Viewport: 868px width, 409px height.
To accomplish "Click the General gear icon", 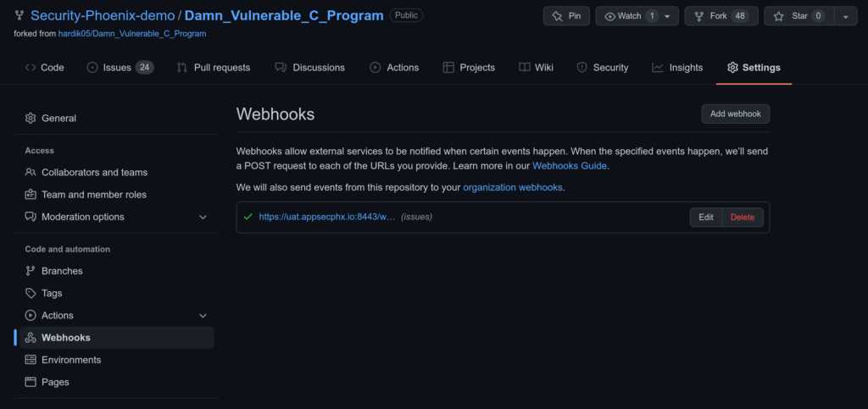I will coord(31,119).
